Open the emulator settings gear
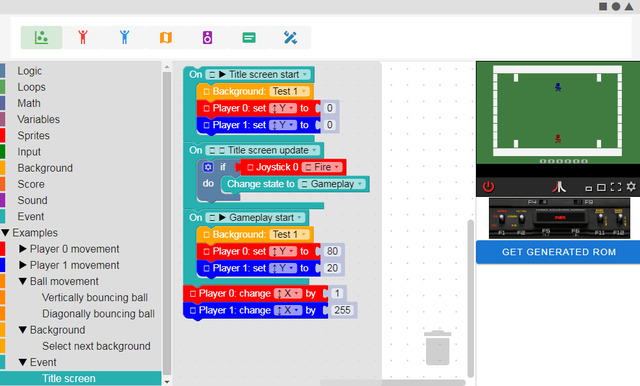This screenshot has height=386, width=640. tap(631, 187)
